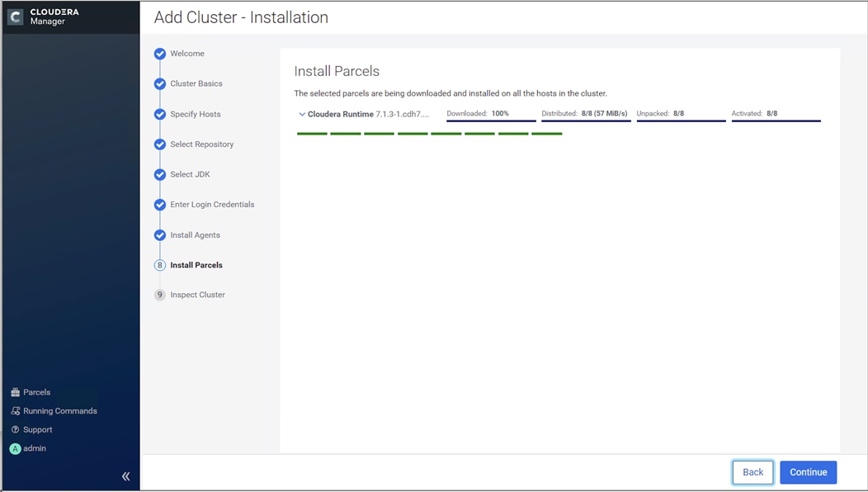The width and height of the screenshot is (868, 492).
Task: Click the Specify Hosts step checkmark icon
Action: point(160,114)
